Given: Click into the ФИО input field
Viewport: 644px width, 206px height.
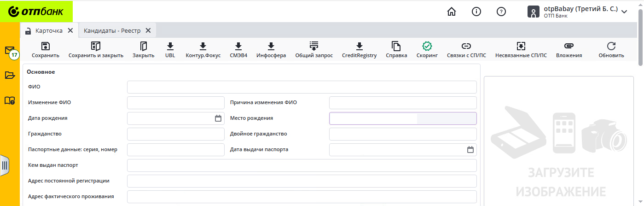Looking at the screenshot, I should click(x=302, y=87).
